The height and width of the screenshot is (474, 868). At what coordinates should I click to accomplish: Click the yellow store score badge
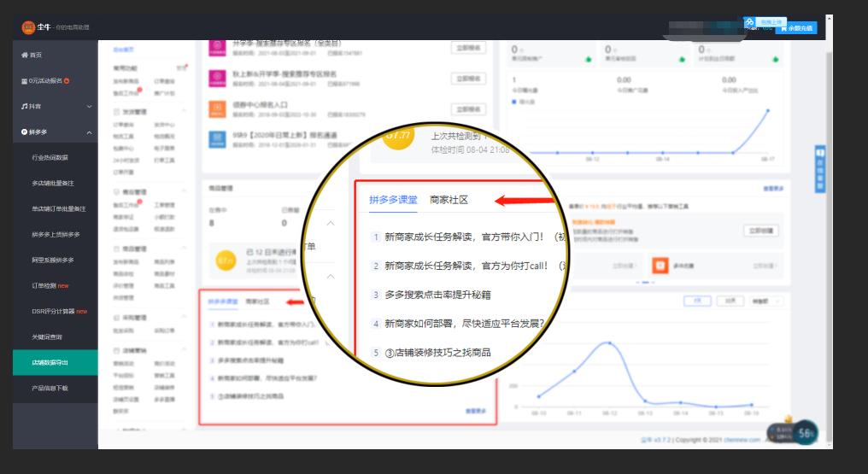point(226,260)
